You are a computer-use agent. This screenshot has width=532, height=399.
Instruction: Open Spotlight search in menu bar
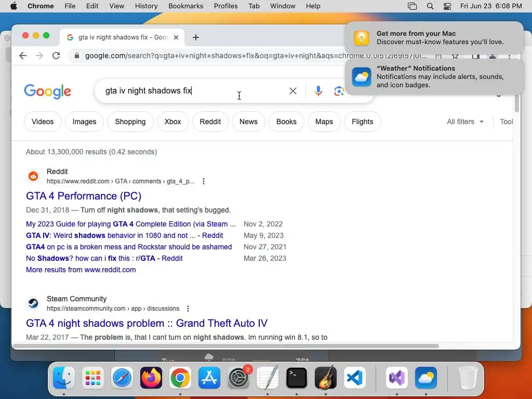pos(430,6)
